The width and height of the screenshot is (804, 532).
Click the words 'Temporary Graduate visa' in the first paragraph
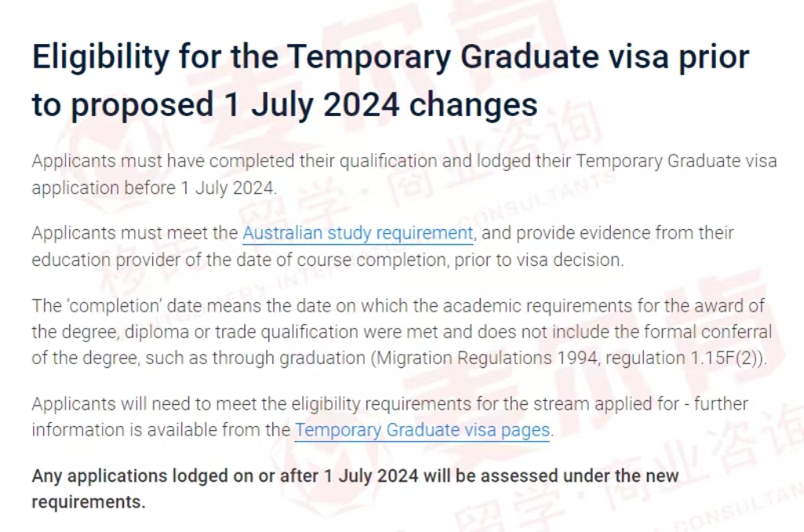tap(676, 162)
